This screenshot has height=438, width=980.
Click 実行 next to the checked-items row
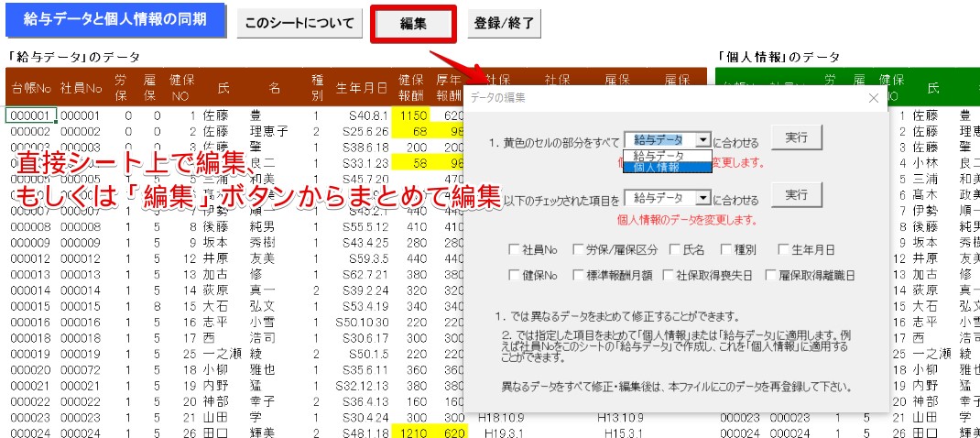pyautogui.click(x=796, y=196)
